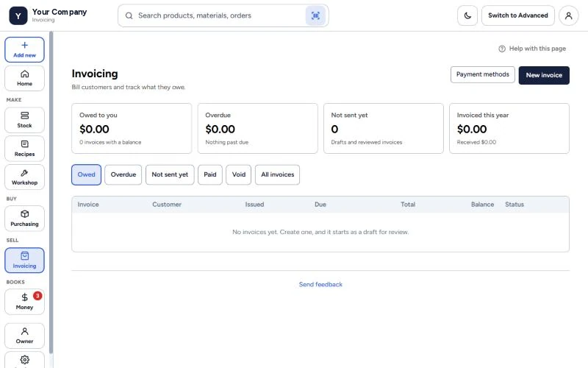Click the Due column header
This screenshot has height=368, width=588.
pyautogui.click(x=320, y=205)
